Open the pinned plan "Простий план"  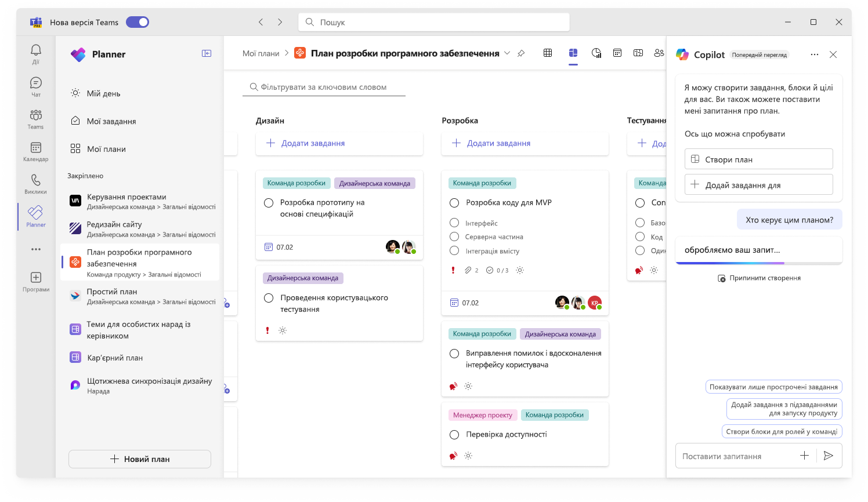140,296
